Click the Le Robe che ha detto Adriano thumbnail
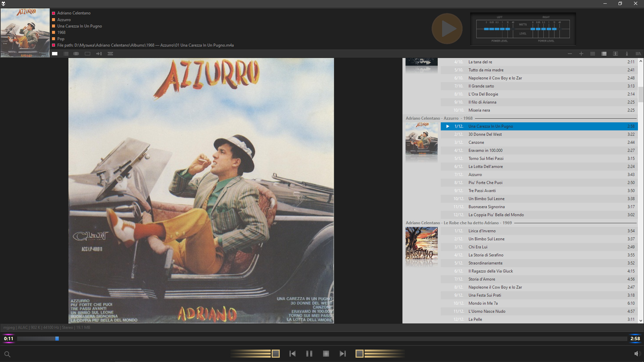Viewport: 644px width, 362px height. (422, 246)
